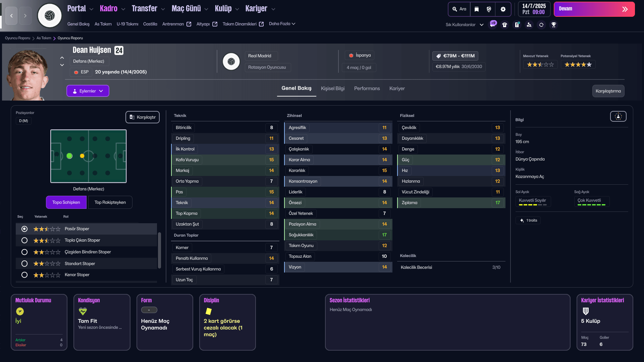Open the Eylemler dropdown

tap(88, 91)
